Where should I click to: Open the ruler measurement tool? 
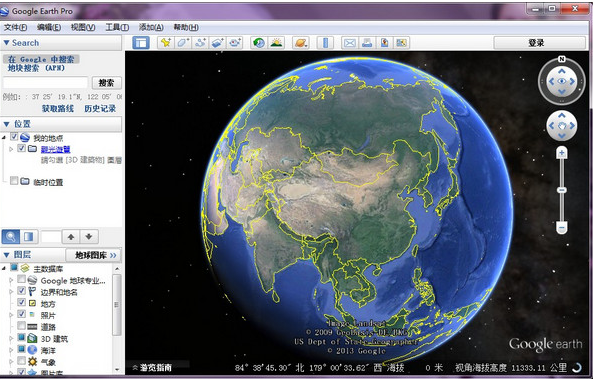tap(325, 43)
